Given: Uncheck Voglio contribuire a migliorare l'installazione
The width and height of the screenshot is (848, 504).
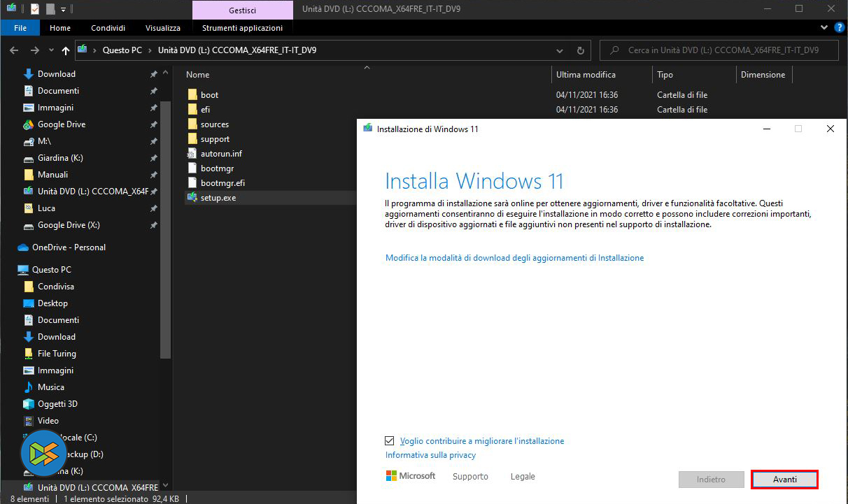Looking at the screenshot, I should coord(390,441).
